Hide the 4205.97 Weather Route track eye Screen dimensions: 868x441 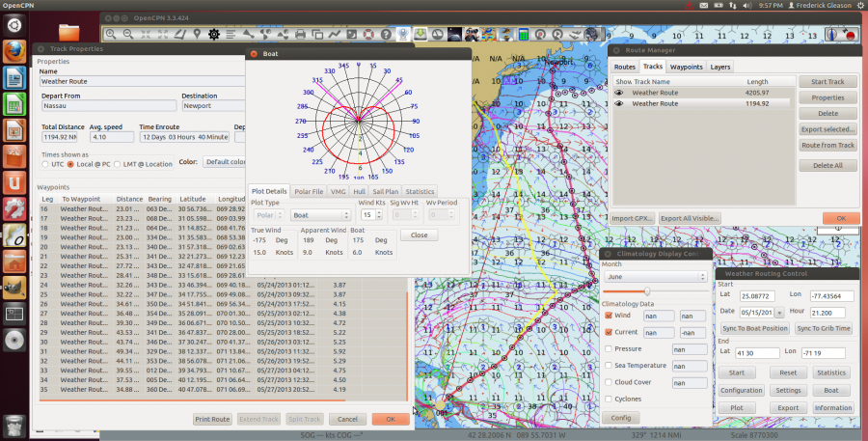[x=619, y=93]
